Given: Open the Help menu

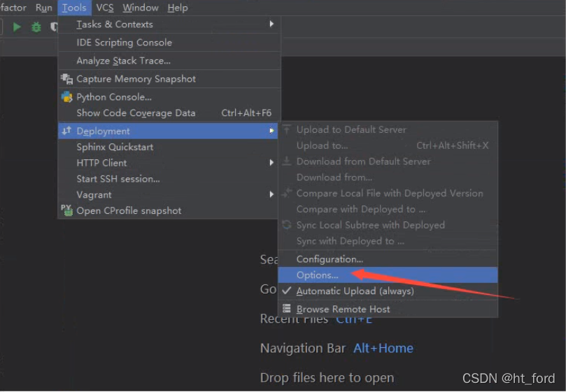Looking at the screenshot, I should click(x=178, y=8).
